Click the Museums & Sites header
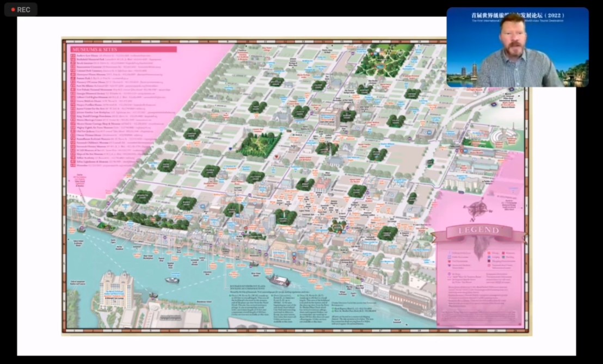The height and width of the screenshot is (364, 603). point(123,50)
